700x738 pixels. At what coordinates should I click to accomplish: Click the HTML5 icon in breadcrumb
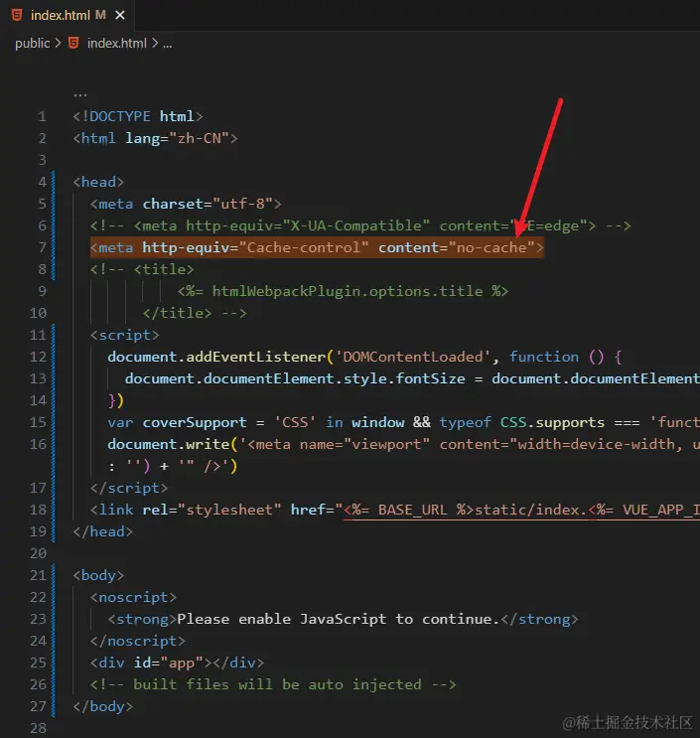(73, 44)
